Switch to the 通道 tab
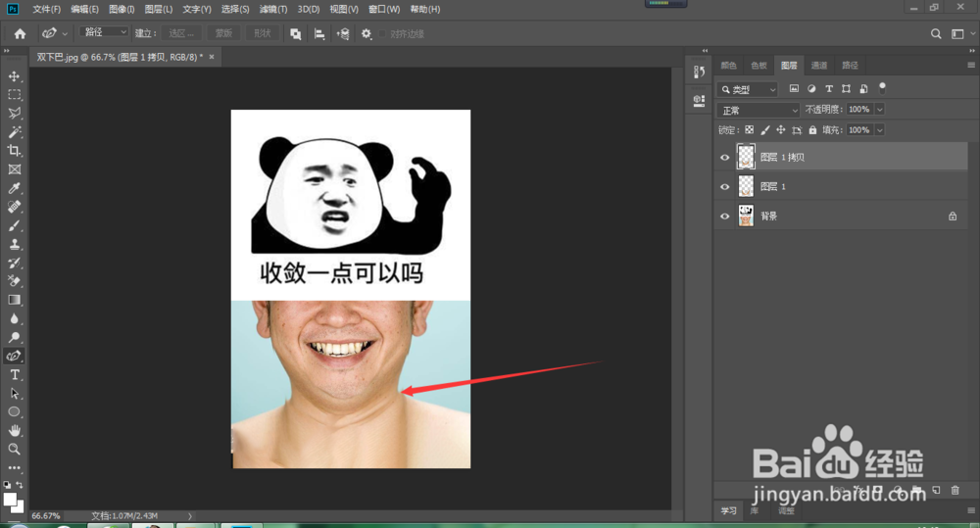This screenshot has height=528, width=980. click(x=818, y=65)
